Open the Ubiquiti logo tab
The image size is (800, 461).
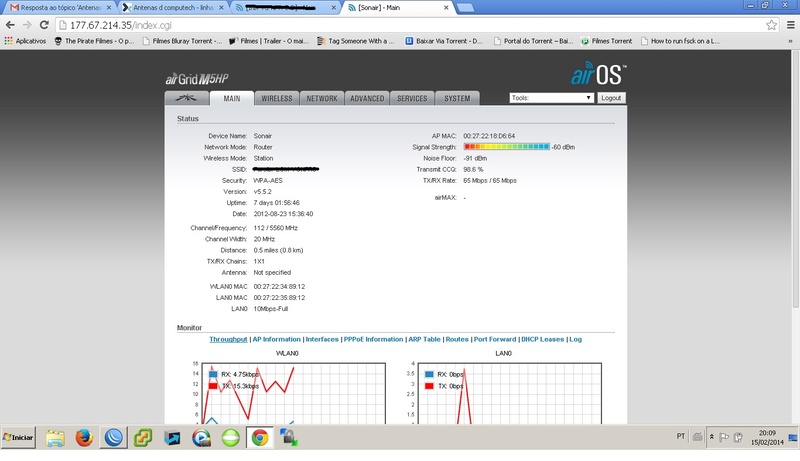[x=187, y=98]
